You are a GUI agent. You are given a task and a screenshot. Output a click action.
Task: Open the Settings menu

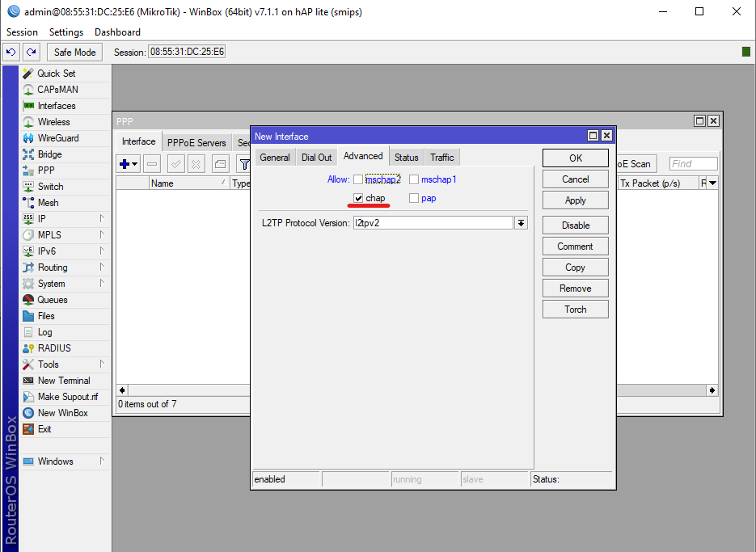[x=65, y=32]
